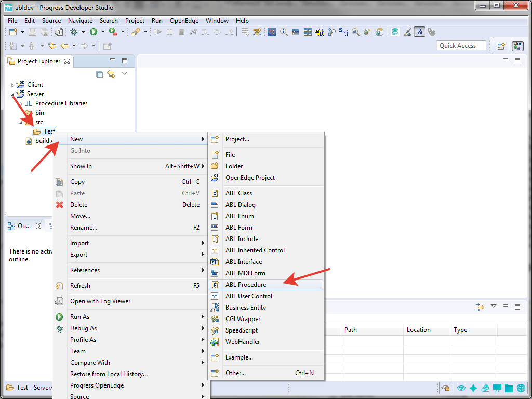Click the colored grid toolbar icon

272,32
